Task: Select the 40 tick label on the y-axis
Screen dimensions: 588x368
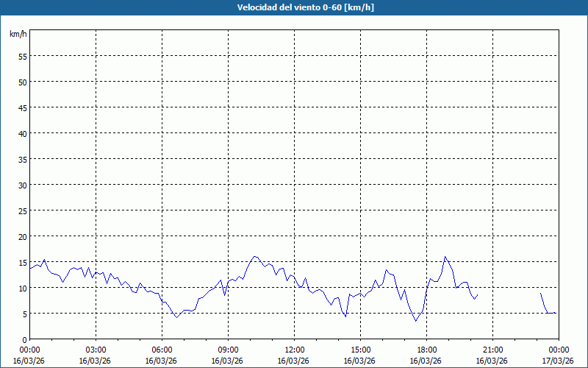Action: [22, 133]
